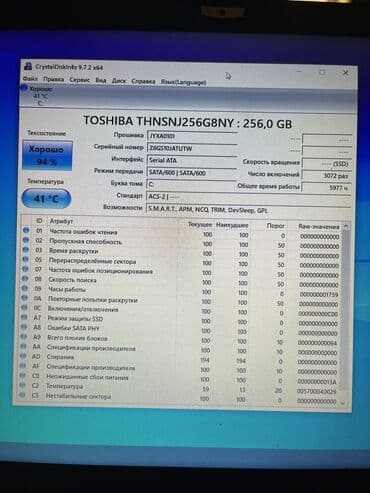Open the Правка menu
This screenshot has width=370, height=493.
[x=53, y=79]
